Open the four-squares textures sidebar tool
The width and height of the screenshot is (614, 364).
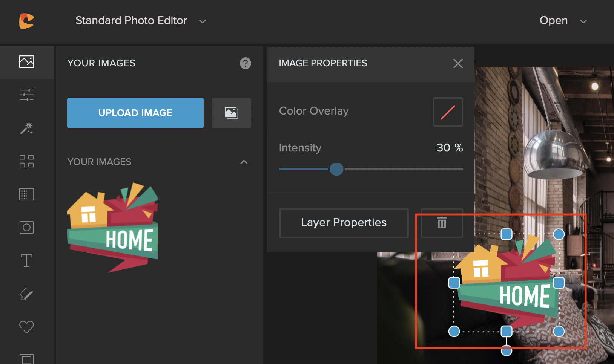(x=26, y=161)
